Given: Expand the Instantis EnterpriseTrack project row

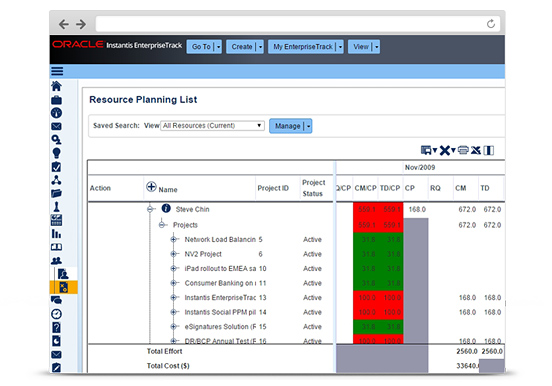Looking at the screenshot, I should tap(173, 298).
